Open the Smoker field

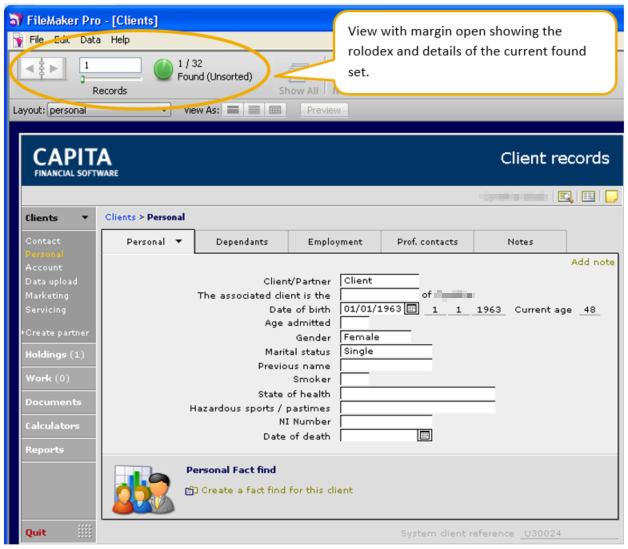355,379
